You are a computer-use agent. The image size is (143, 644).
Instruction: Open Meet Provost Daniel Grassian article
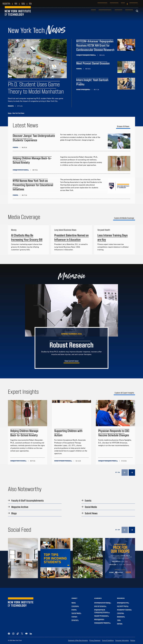coord(93,63)
